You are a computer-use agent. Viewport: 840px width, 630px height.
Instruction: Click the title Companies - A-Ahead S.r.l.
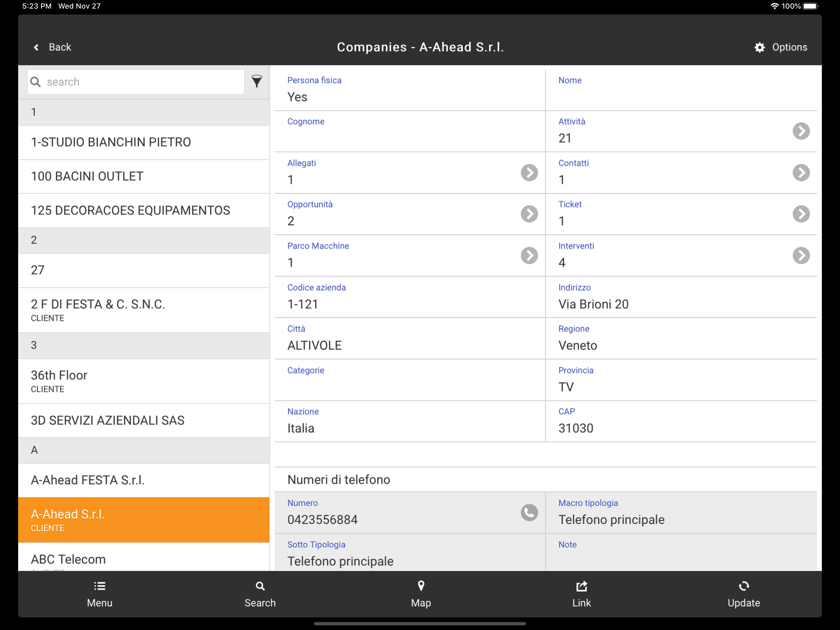[420, 47]
